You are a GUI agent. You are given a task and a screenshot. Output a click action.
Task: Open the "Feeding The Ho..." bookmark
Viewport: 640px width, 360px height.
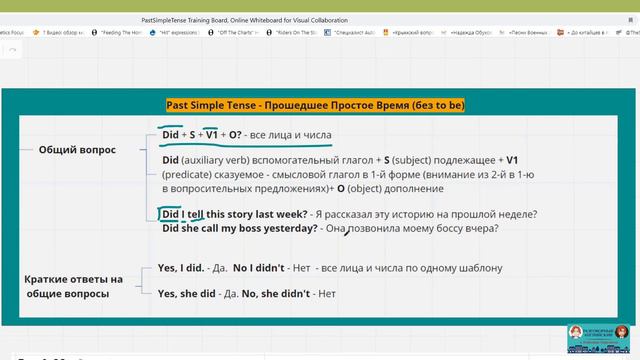point(116,33)
